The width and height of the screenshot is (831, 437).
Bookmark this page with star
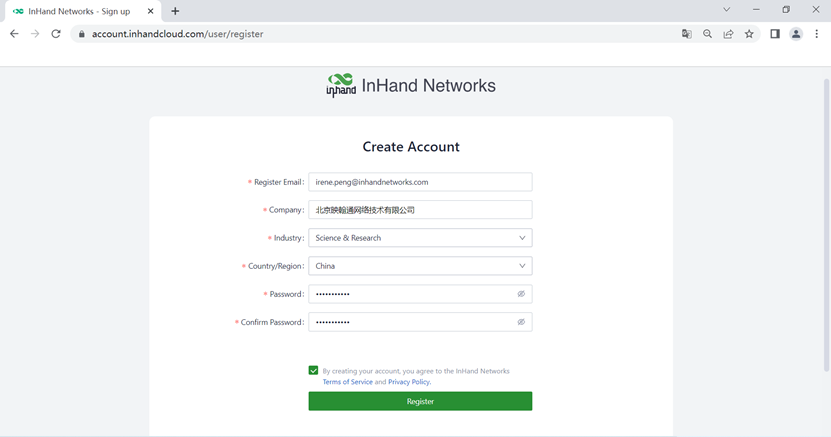tap(749, 34)
